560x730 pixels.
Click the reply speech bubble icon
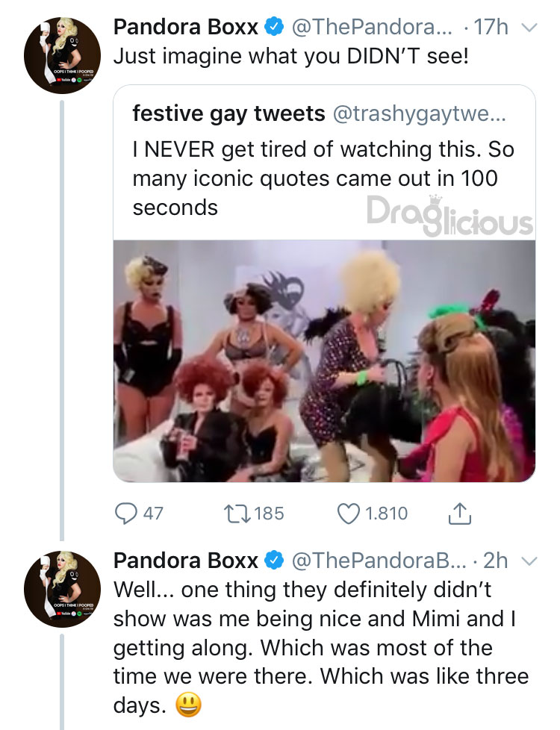[127, 514]
